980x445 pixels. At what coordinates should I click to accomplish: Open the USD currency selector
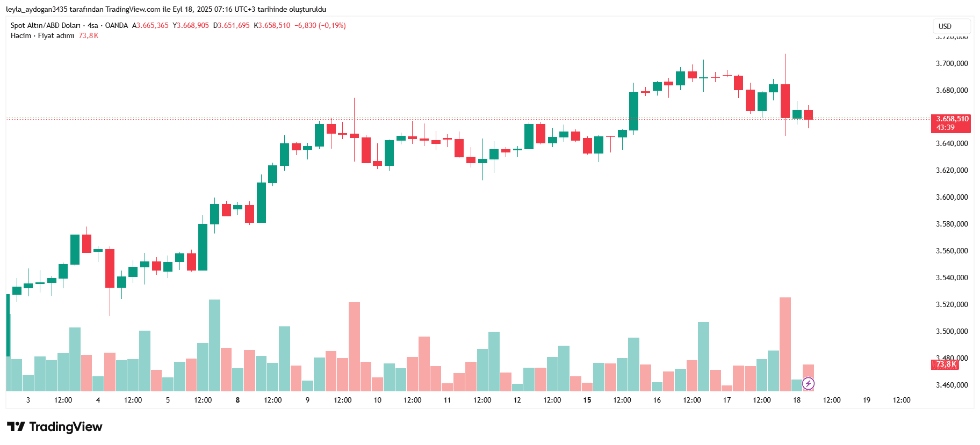[952, 26]
